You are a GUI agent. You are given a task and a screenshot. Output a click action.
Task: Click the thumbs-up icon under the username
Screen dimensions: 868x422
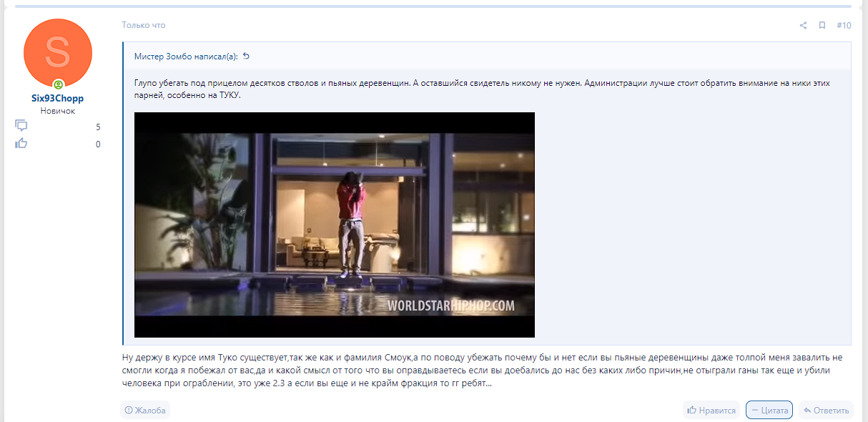coord(21,144)
